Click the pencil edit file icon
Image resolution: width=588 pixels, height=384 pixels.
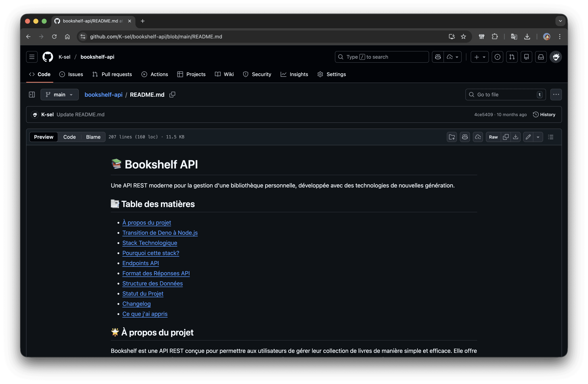(528, 137)
